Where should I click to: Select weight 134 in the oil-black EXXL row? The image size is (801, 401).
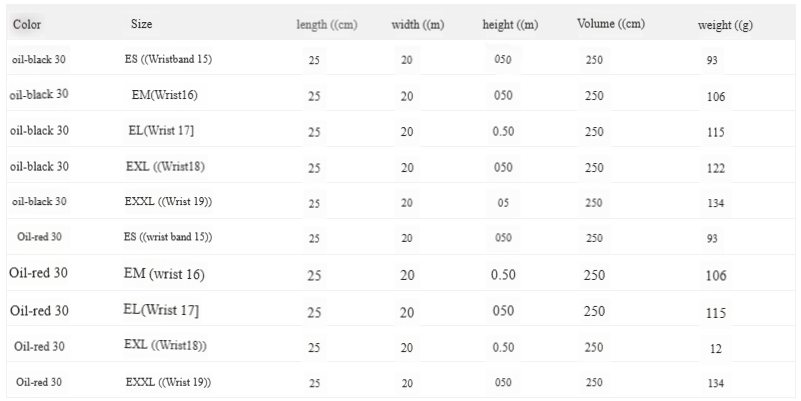(x=716, y=205)
